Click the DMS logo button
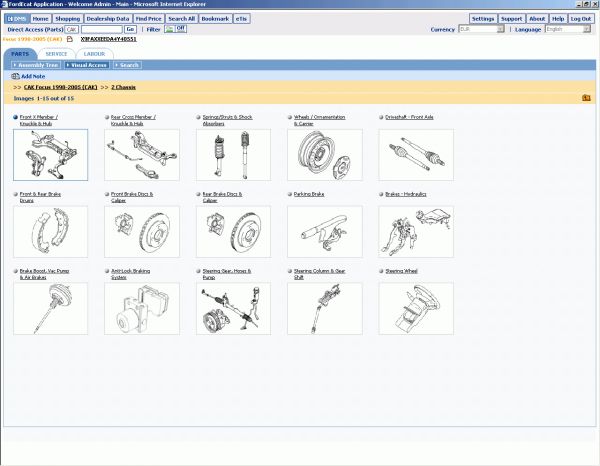 pyautogui.click(x=16, y=19)
